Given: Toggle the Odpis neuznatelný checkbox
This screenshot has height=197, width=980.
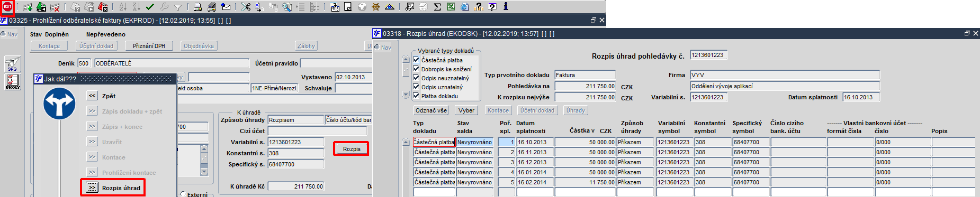Looking at the screenshot, I should point(416,78).
